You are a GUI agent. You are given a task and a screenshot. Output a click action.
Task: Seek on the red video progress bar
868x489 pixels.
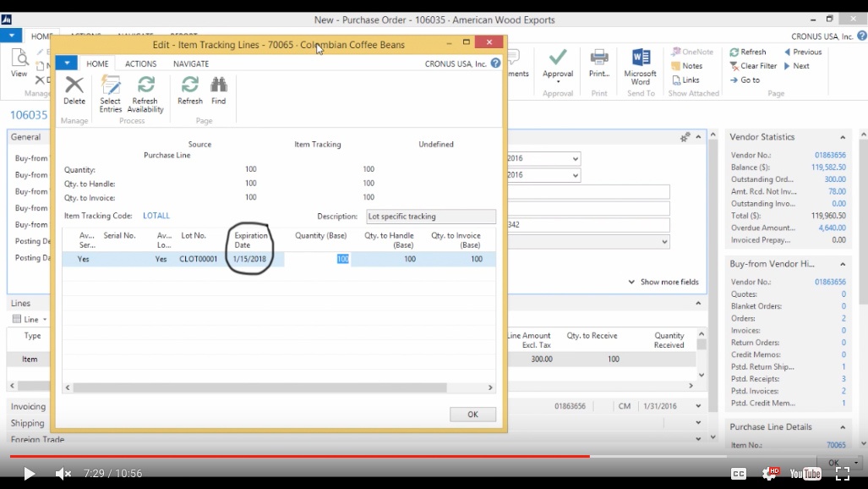[299, 456]
